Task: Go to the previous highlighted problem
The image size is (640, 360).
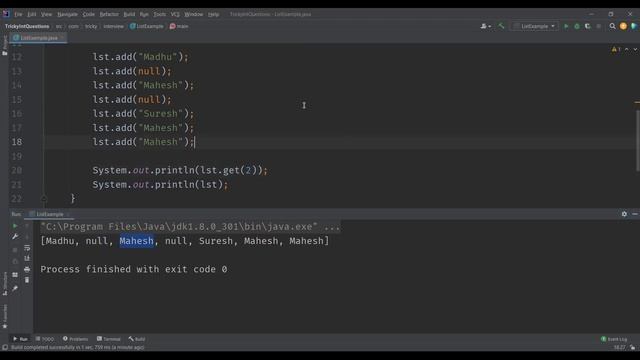Action: pyautogui.click(x=627, y=49)
